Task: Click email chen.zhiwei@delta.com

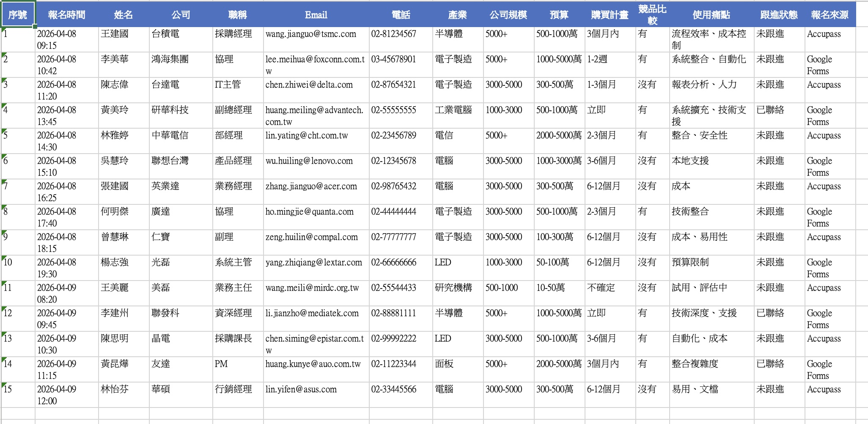Action: 316,91
